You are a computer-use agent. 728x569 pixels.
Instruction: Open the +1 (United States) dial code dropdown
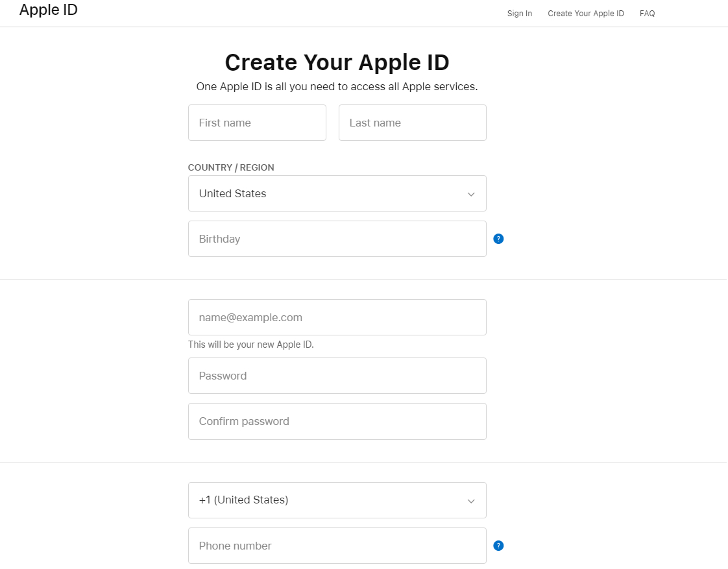coord(337,500)
